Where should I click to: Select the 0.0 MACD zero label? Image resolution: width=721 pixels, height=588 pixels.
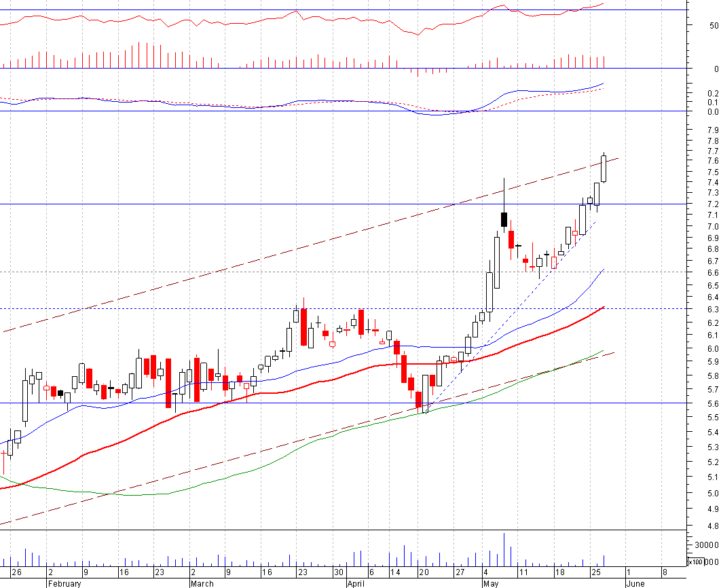713,112
